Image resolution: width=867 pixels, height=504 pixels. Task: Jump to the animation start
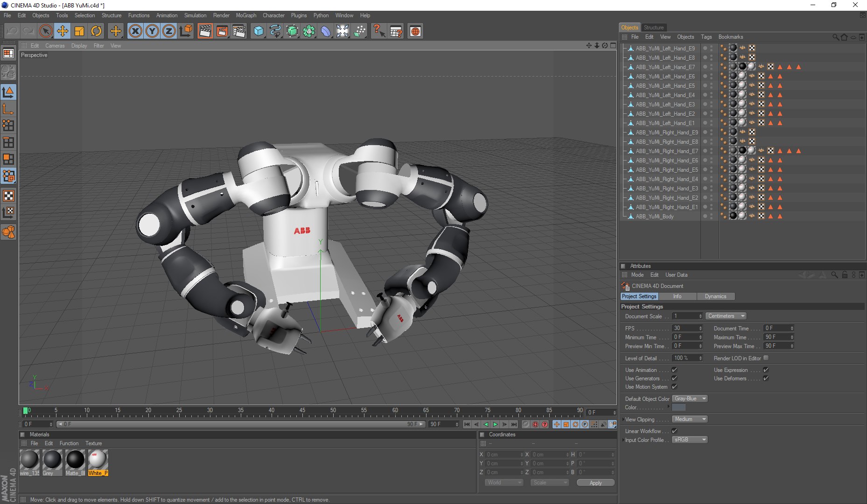click(467, 424)
